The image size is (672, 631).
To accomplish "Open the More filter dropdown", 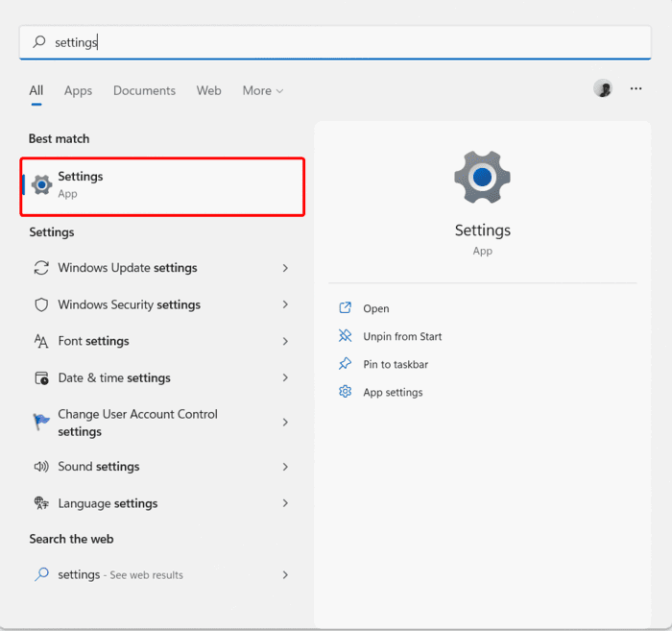I will pyautogui.click(x=263, y=91).
